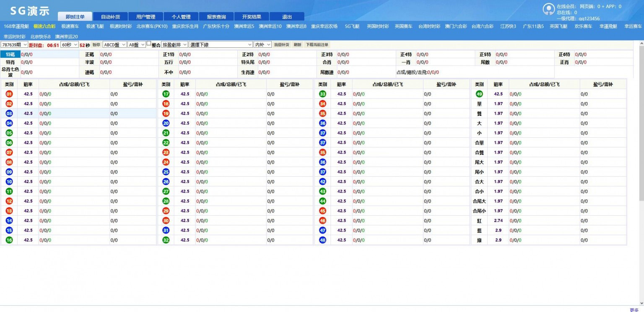Open the 北京赛车(PK10) game link
The height and width of the screenshot is (312, 644).
tap(152, 26)
